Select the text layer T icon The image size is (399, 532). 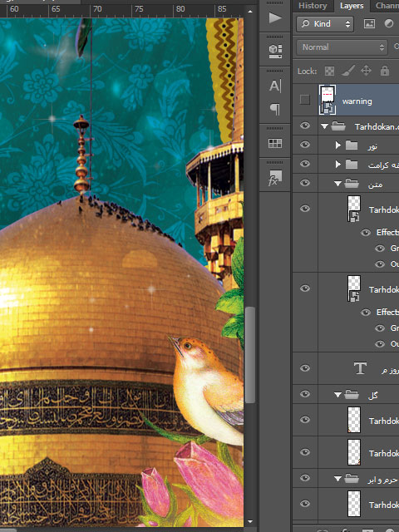coord(360,368)
